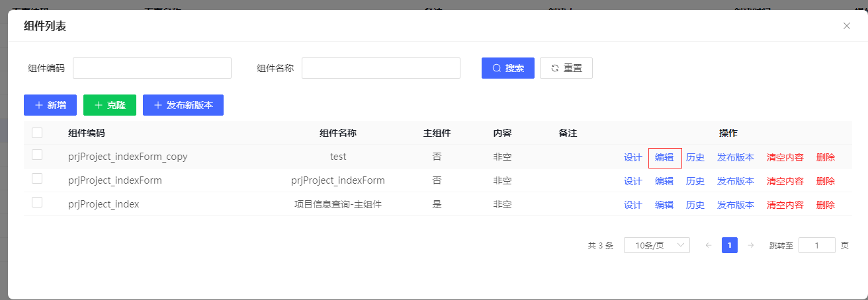The image size is (868, 300).
Task: Check the prjProject_indexForm row checkbox
Action: coord(37,178)
